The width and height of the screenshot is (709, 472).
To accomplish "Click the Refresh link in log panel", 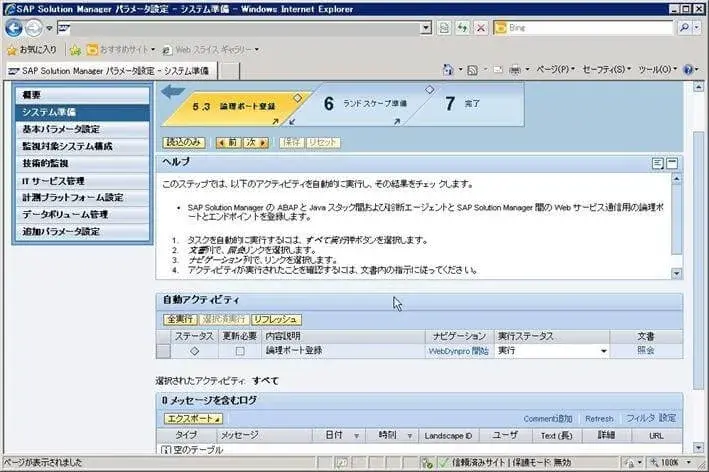I will (x=599, y=419).
